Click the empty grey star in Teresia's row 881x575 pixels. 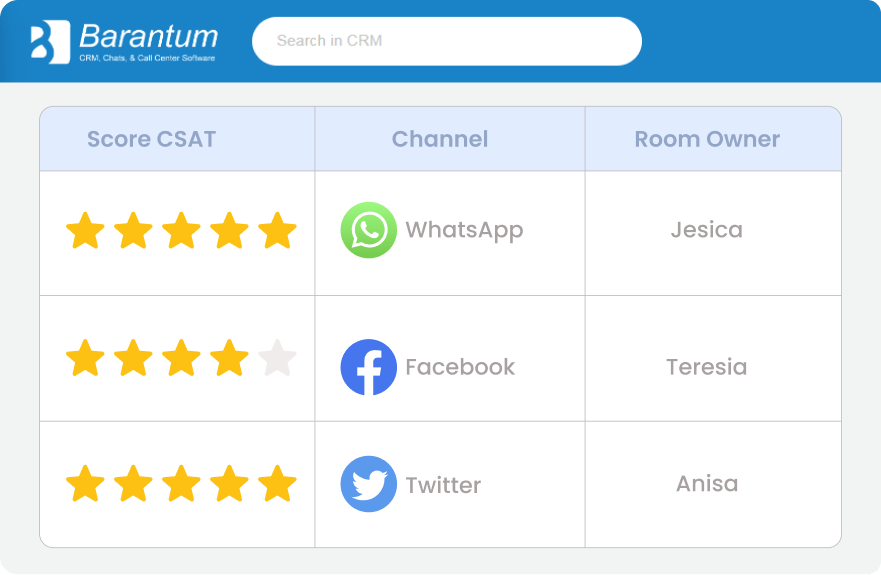[277, 358]
